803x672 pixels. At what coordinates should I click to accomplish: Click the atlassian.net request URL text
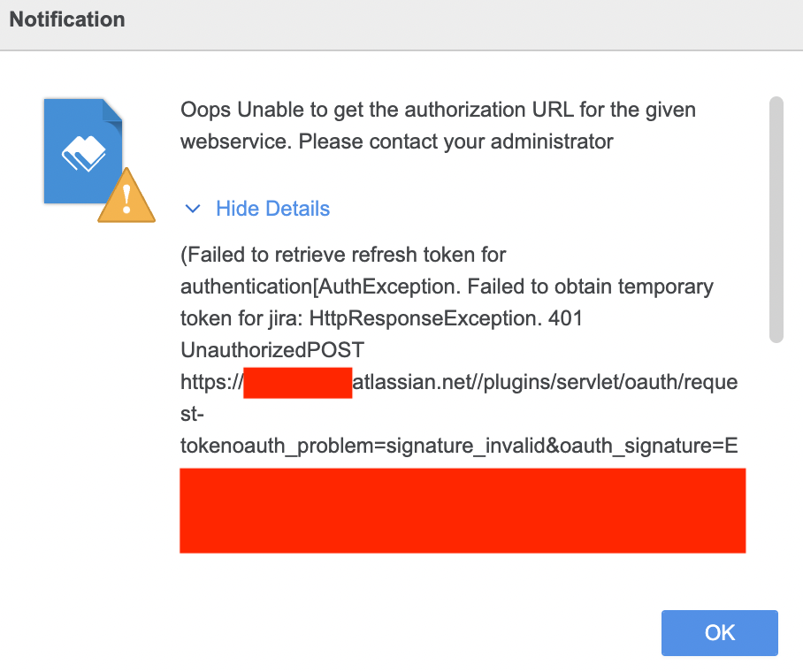click(459, 382)
